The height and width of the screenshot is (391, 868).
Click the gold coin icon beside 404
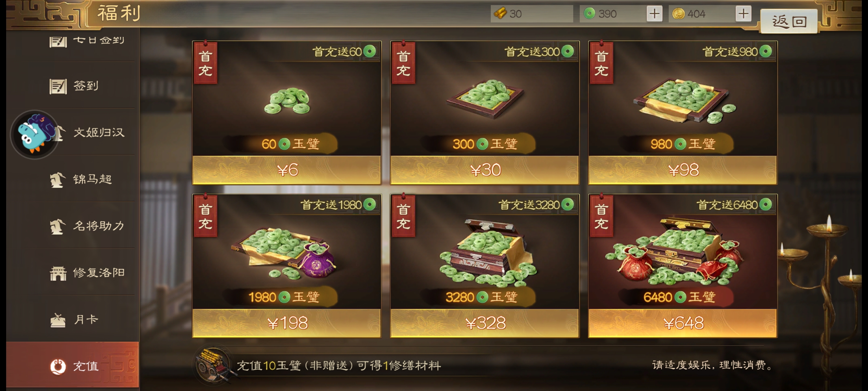[x=678, y=14]
